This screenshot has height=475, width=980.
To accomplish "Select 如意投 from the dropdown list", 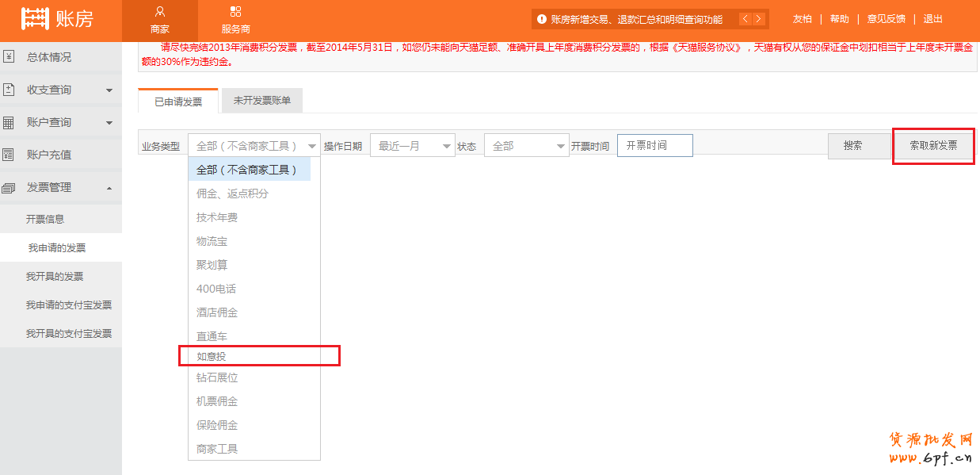I will coord(212,357).
